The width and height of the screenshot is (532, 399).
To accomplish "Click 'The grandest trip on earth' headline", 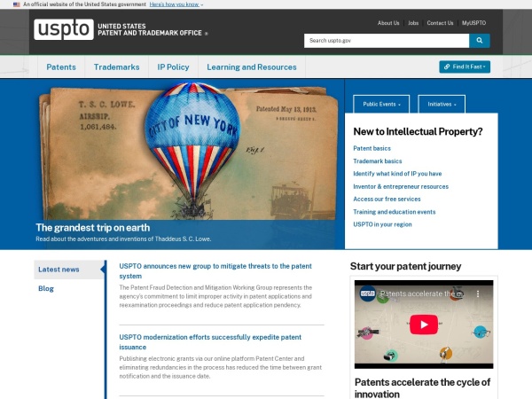I will 92,228.
